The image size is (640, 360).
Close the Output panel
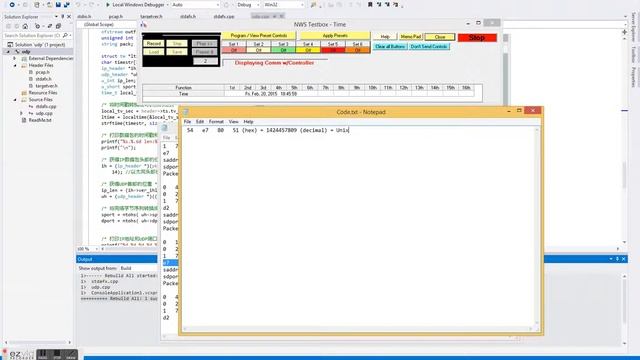click(x=624, y=259)
